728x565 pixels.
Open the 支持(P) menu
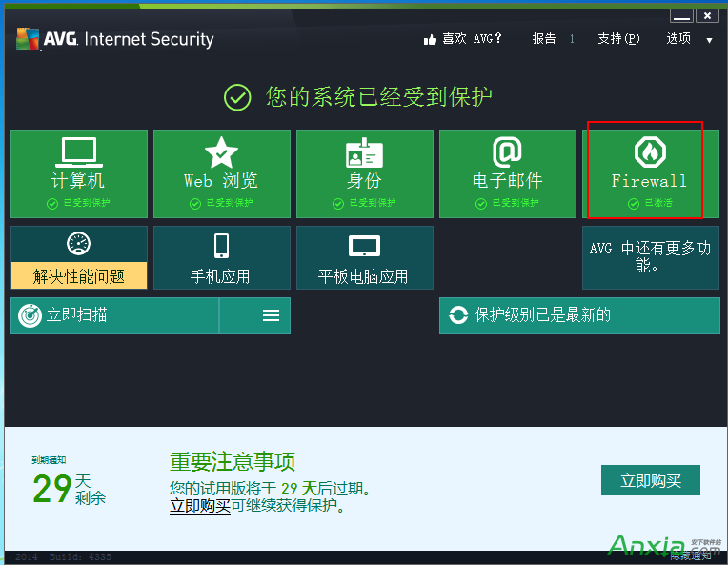point(618,38)
